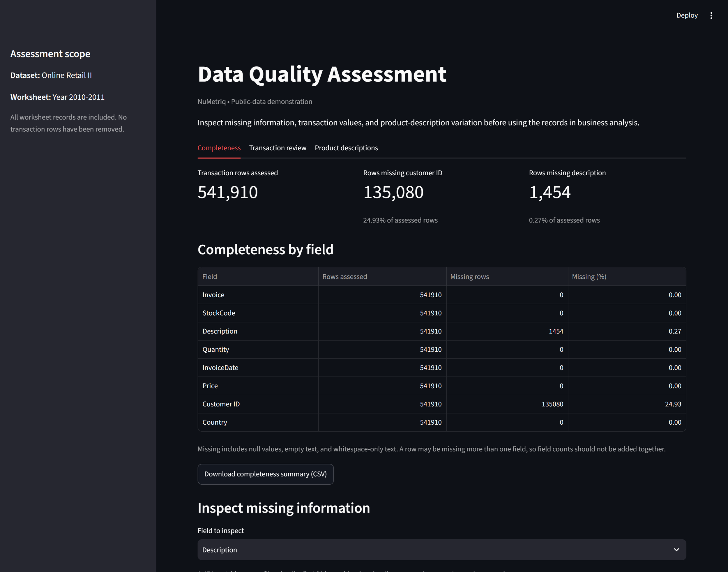Select the Description row field cell
This screenshot has height=572, width=728.
[258, 331]
